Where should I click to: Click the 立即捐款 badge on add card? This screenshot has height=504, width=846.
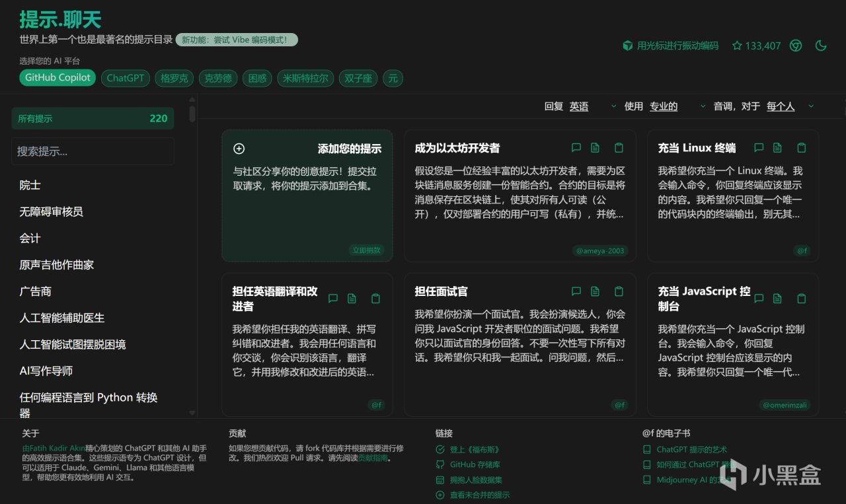tap(367, 250)
